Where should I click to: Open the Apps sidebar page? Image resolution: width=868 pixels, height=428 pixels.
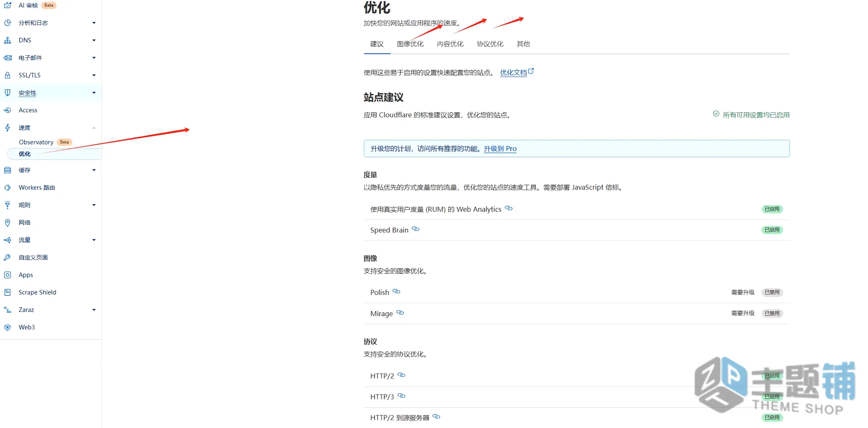(x=26, y=275)
